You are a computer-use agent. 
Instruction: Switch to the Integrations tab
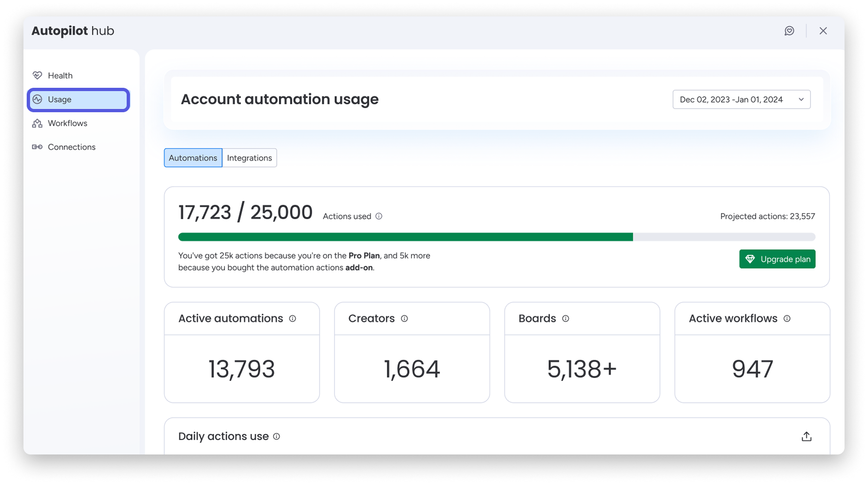249,158
